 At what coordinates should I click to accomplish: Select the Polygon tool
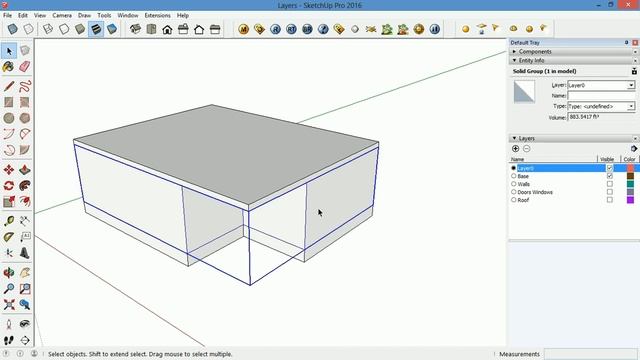[x=24, y=118]
